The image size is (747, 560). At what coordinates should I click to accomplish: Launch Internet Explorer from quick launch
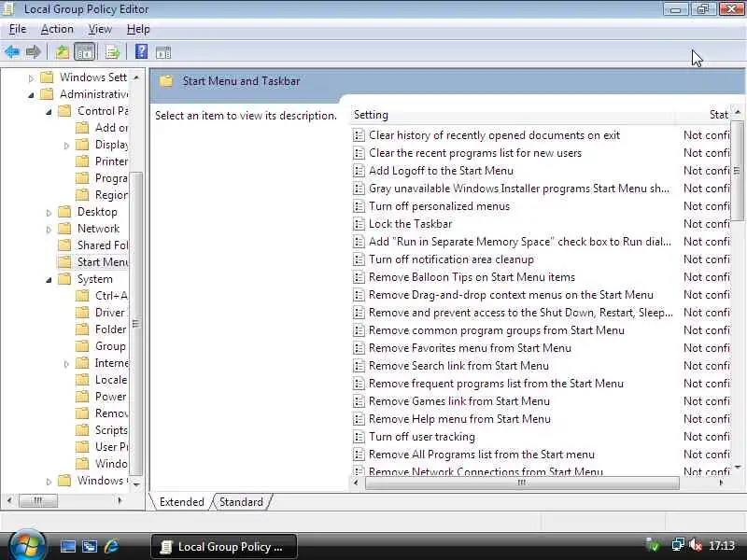(112, 546)
